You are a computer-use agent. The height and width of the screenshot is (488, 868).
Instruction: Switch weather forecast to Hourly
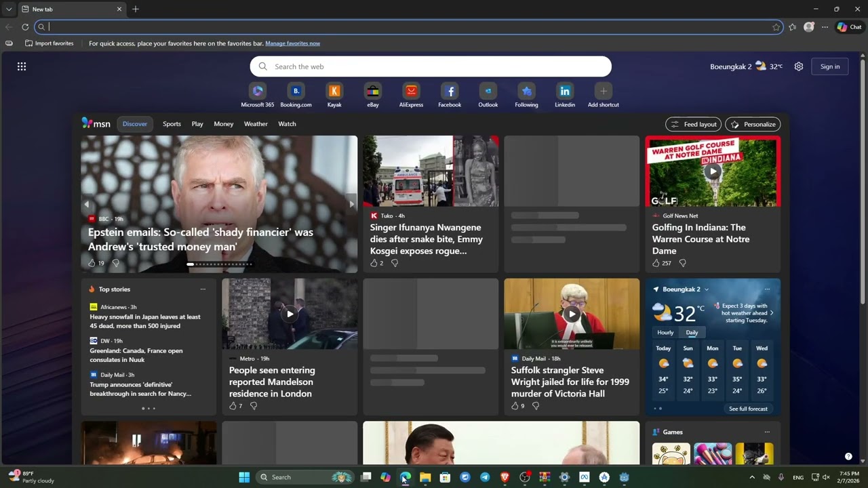click(x=665, y=333)
